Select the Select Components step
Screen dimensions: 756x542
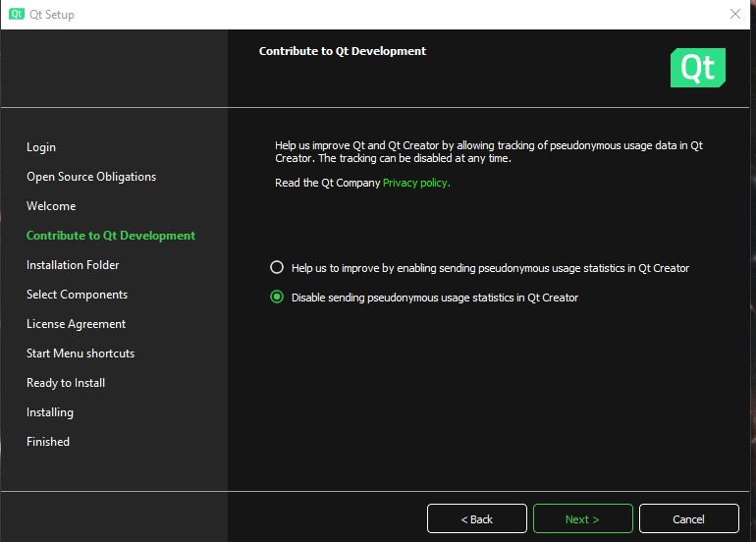77,295
